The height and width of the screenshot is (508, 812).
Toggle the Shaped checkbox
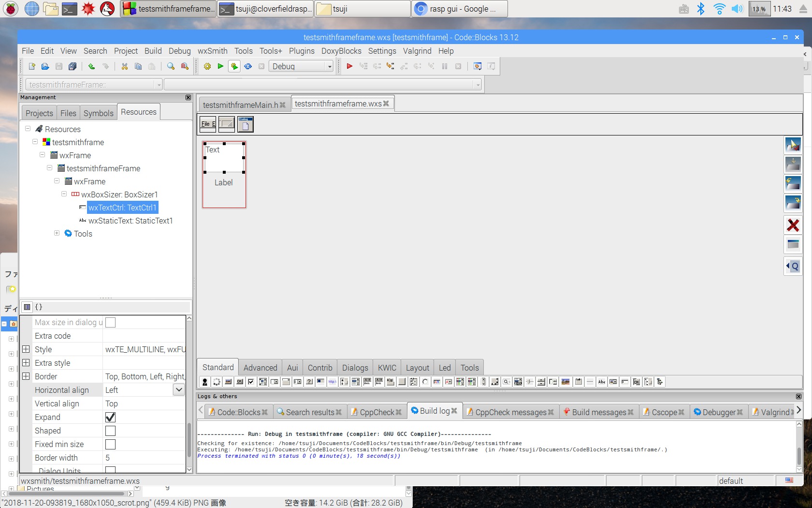tap(110, 431)
